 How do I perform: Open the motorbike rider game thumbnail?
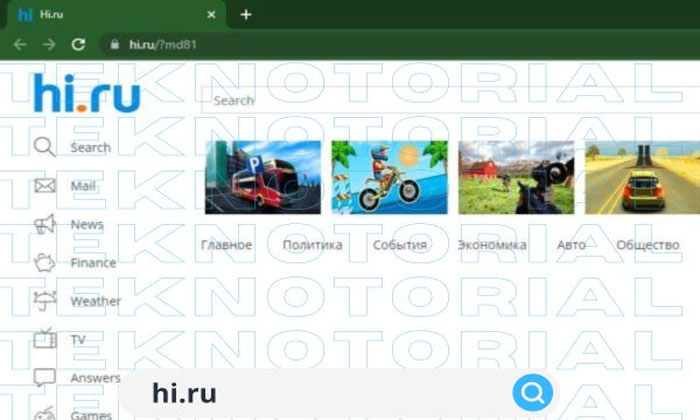coord(389,177)
